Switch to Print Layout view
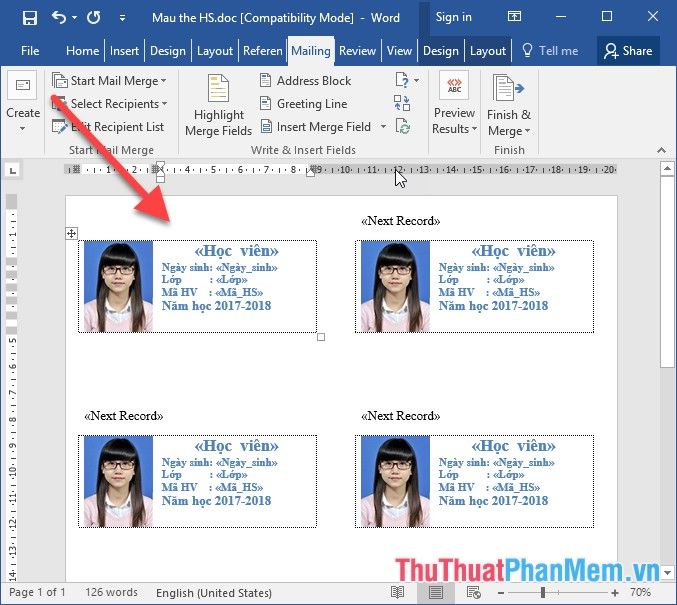The height and width of the screenshot is (605, 677). [436, 593]
